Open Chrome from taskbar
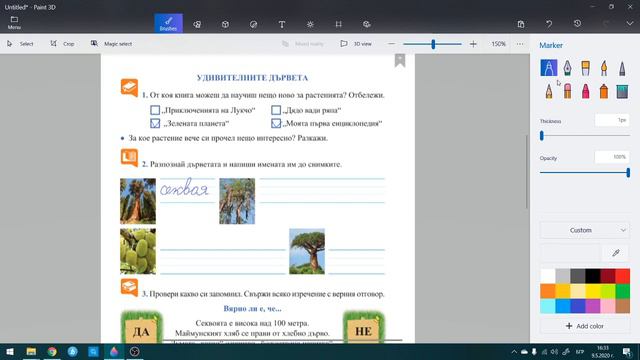 tap(52, 351)
